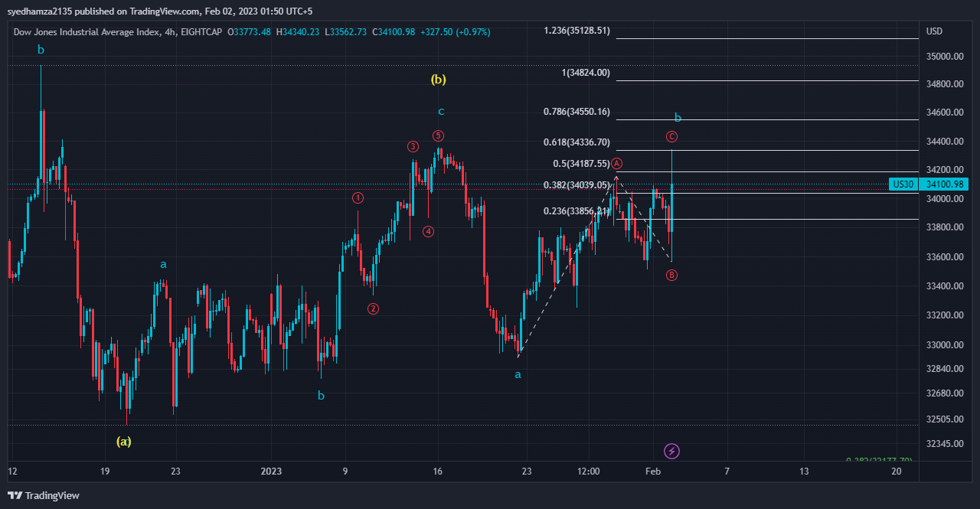The width and height of the screenshot is (980, 509).
Task: Click the 13 date label on time axis
Action: [x=804, y=471]
